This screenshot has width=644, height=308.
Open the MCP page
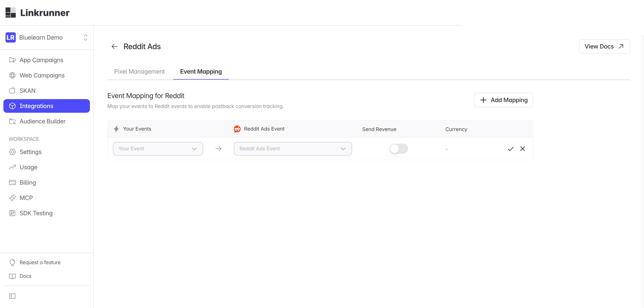[46, 198]
